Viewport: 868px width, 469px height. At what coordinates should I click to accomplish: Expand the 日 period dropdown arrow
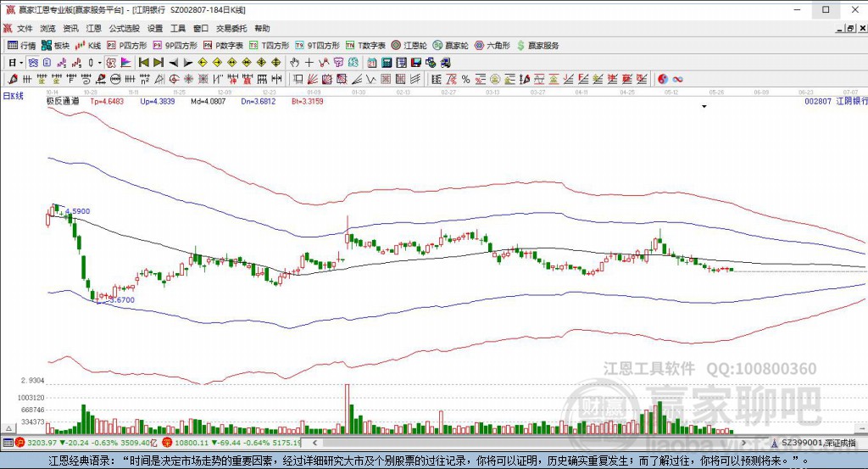pyautogui.click(x=21, y=63)
